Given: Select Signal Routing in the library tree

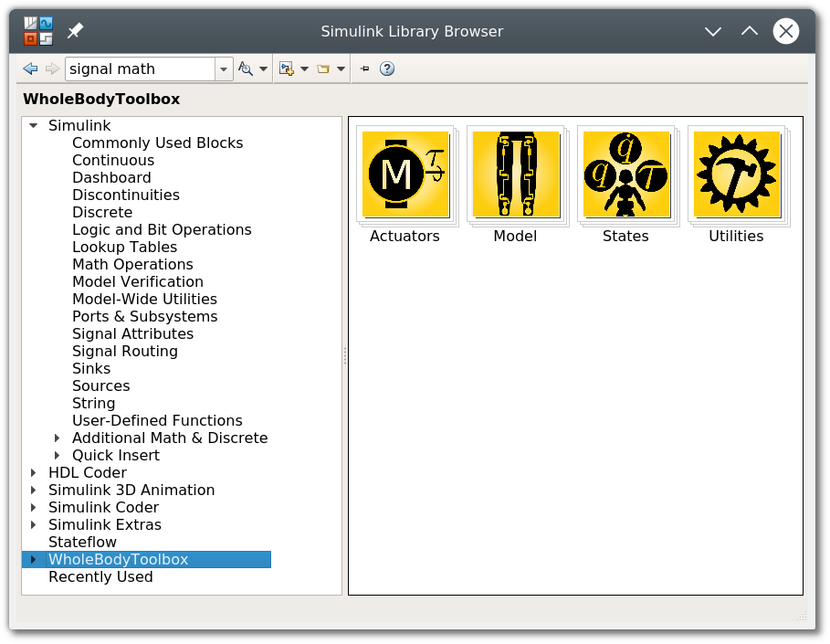Looking at the screenshot, I should click(x=124, y=351).
